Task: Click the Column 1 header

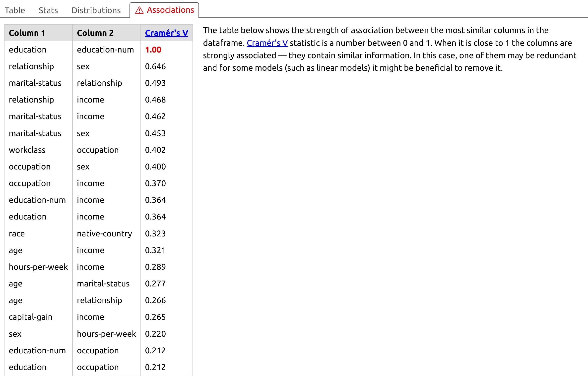Action: coord(27,33)
